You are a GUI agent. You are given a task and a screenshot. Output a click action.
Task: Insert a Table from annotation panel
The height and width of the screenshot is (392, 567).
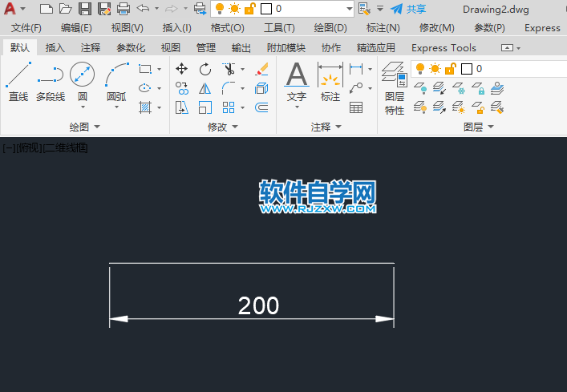coord(356,107)
